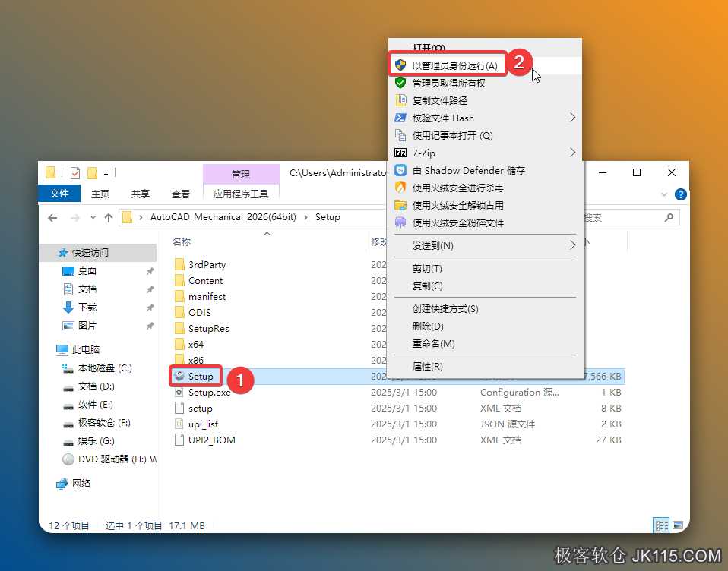Viewport: 728px width, 571px height.
Task: Click AutoCAD_Mechanical_2026(64bit) breadcrumb segment
Action: pyautogui.click(x=223, y=217)
